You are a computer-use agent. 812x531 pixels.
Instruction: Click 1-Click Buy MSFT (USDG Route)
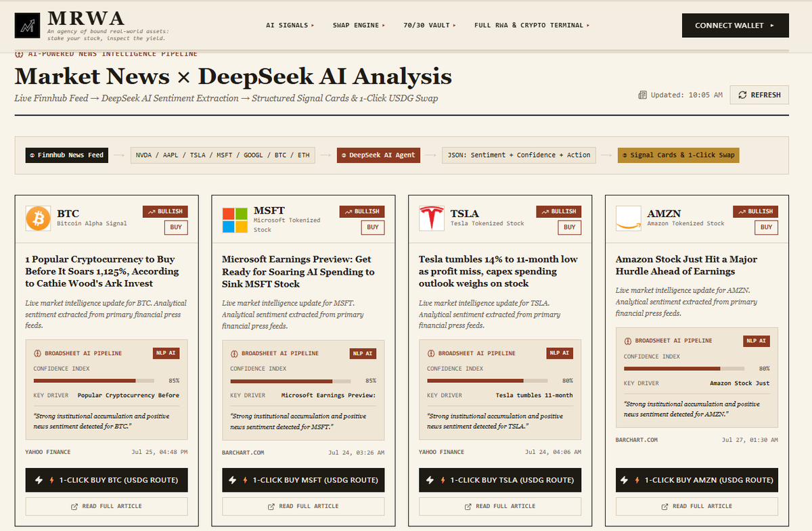click(x=303, y=480)
